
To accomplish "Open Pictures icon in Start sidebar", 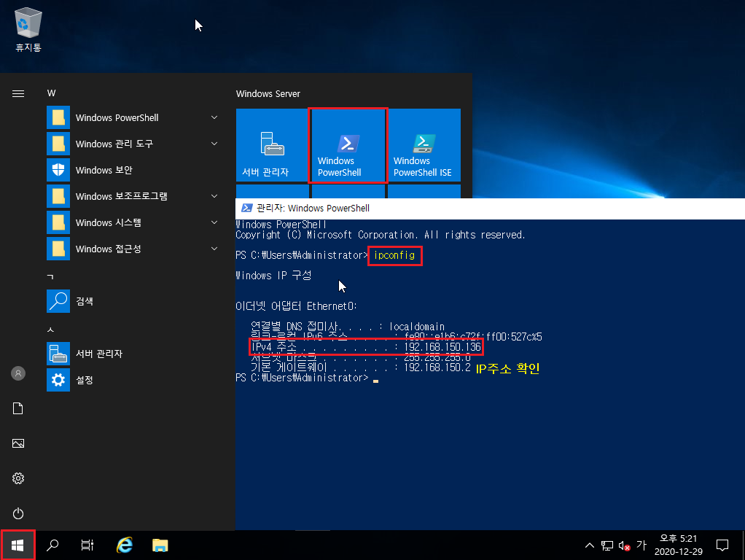I will [18, 443].
